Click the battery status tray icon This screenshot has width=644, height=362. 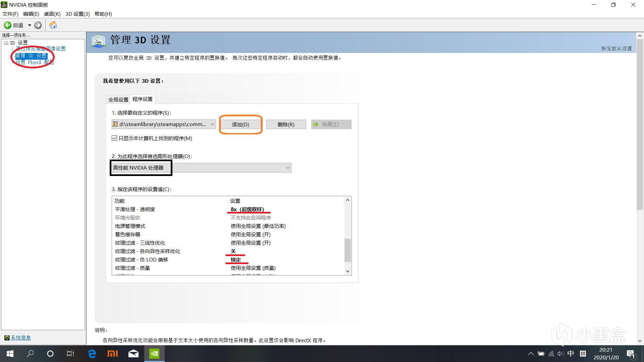tap(541, 354)
